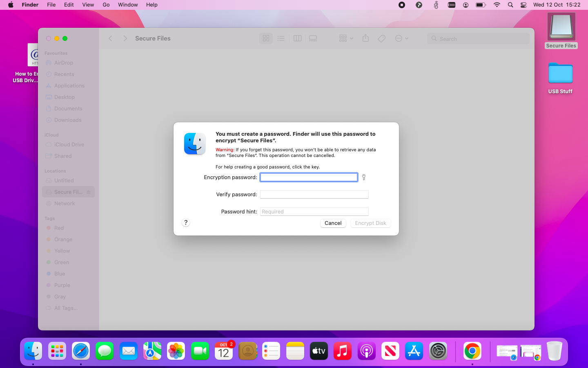
Task: Click the key icon for password help
Action: [363, 177]
